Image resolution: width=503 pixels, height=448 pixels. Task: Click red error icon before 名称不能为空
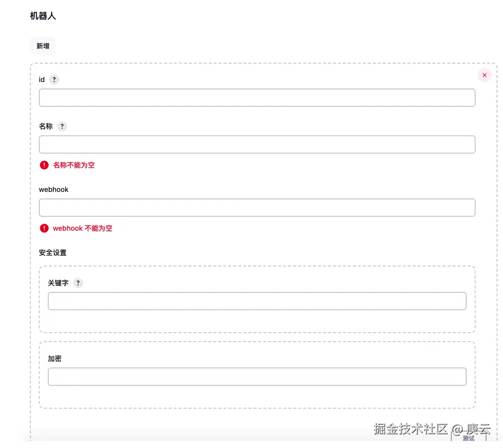point(44,165)
